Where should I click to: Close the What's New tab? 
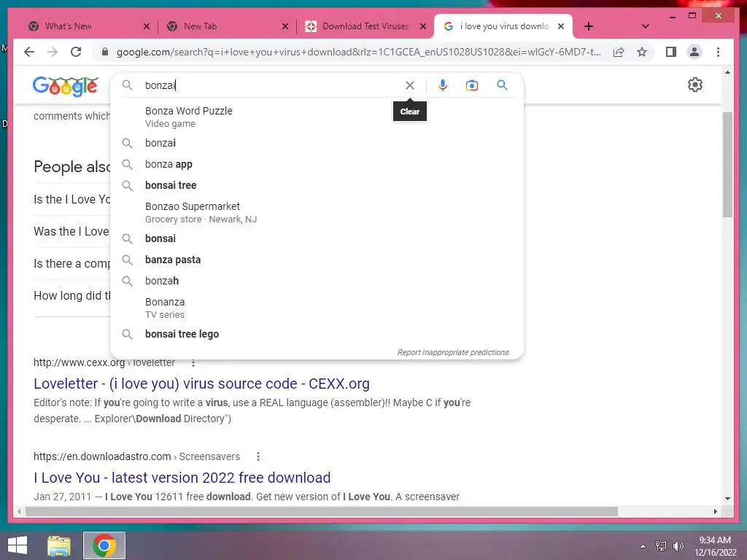147,26
